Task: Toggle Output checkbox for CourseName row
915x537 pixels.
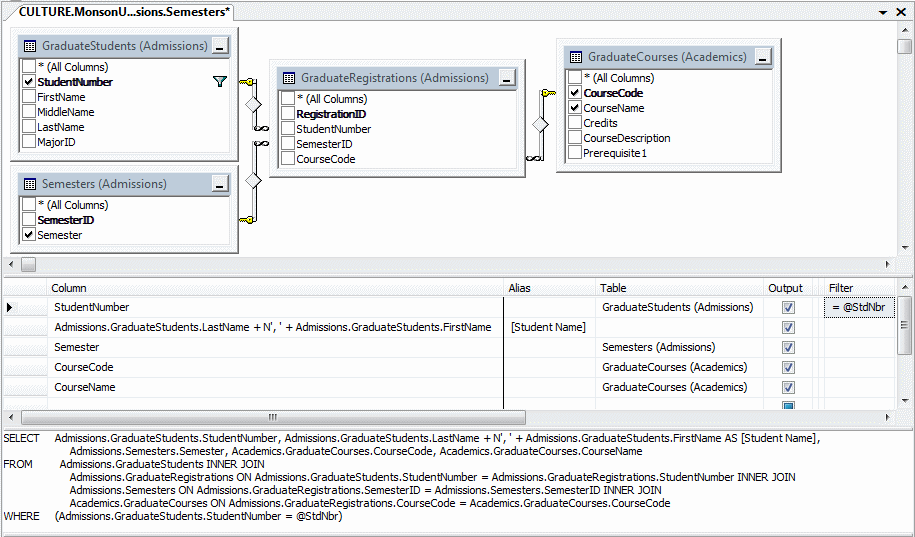Action: (788, 388)
